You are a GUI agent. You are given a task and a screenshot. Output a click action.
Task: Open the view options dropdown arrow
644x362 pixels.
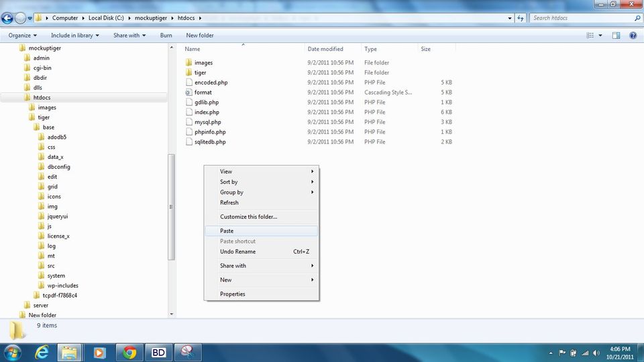click(x=600, y=36)
